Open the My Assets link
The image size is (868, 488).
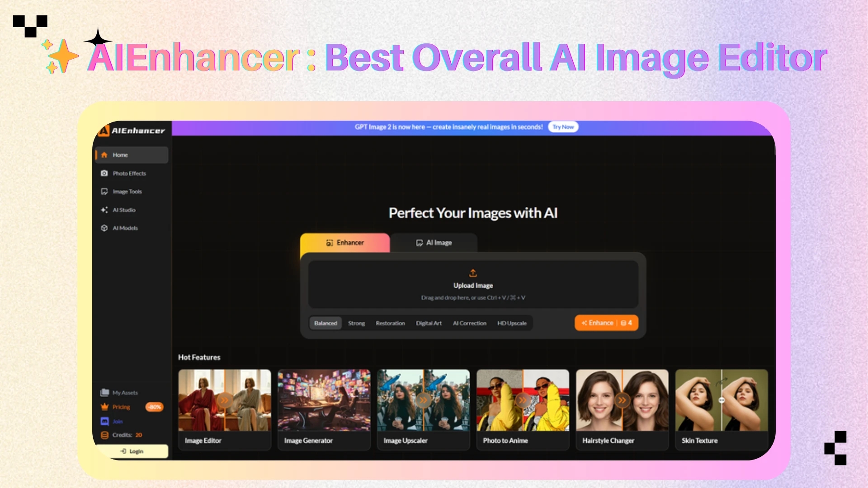(125, 393)
